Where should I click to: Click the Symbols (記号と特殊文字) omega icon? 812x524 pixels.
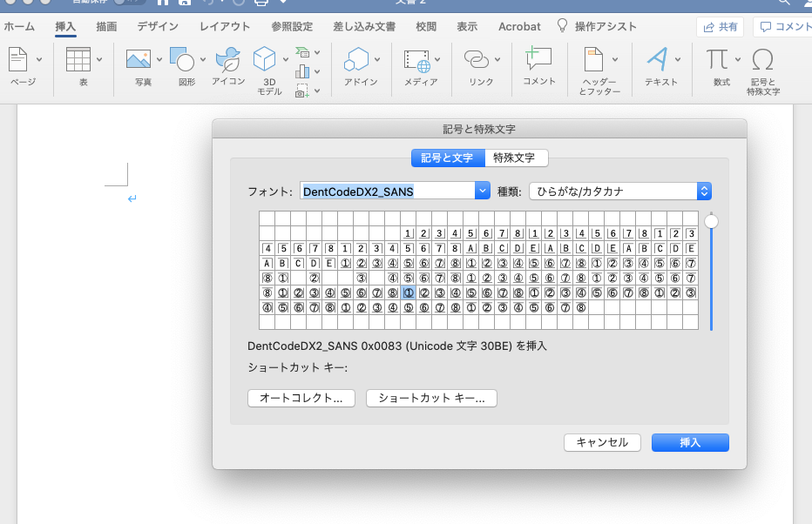coord(763,59)
